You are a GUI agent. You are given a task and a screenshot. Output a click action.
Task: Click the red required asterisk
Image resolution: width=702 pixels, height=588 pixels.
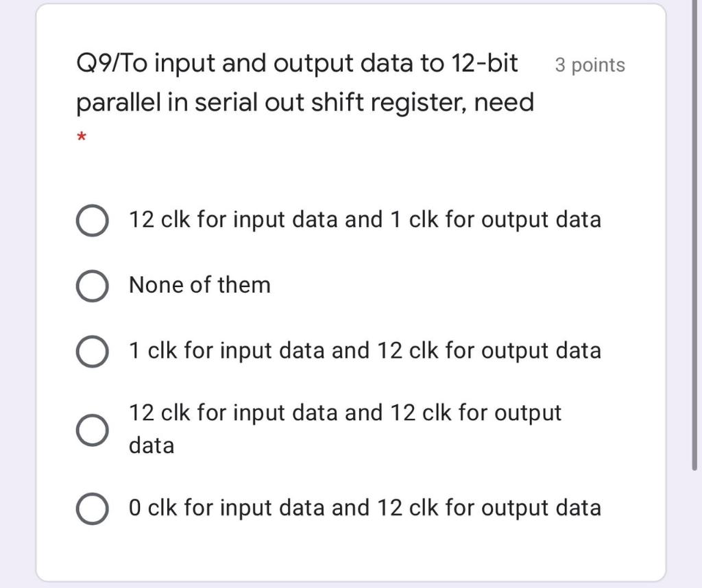point(82,137)
